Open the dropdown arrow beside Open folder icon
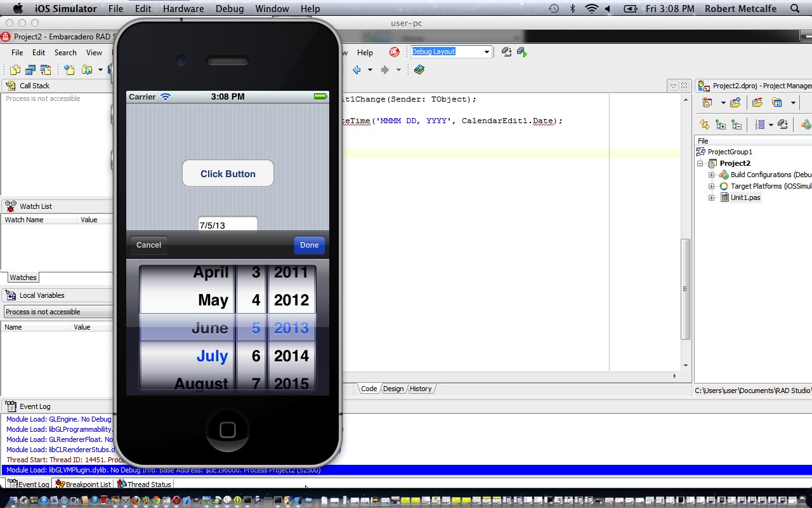 100,70
